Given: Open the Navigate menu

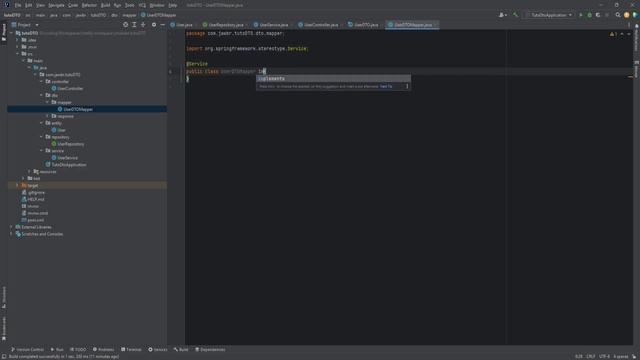Looking at the screenshot, I should point(56,5).
